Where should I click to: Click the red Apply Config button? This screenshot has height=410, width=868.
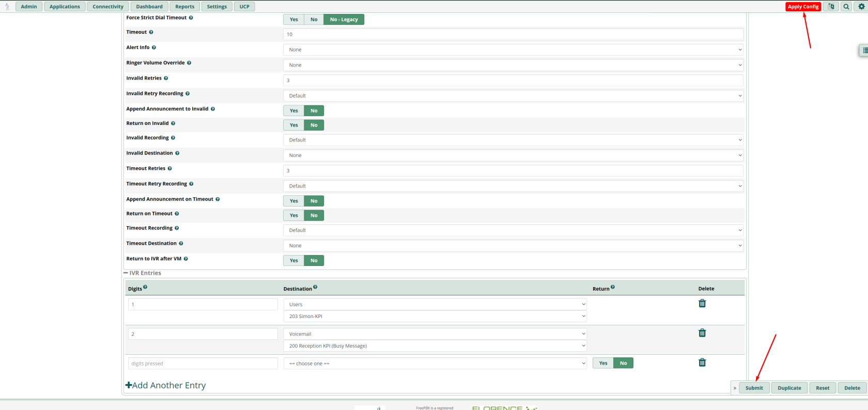(803, 7)
